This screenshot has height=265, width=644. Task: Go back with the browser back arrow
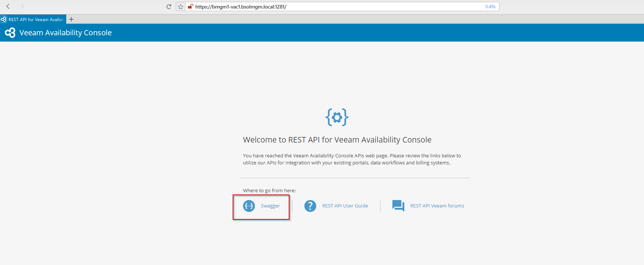coord(8,6)
